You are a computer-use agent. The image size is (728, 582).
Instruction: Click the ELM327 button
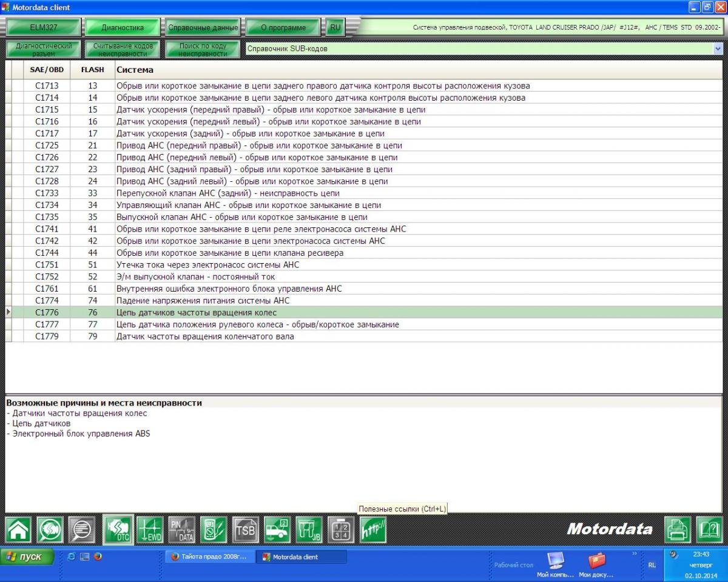click(44, 27)
